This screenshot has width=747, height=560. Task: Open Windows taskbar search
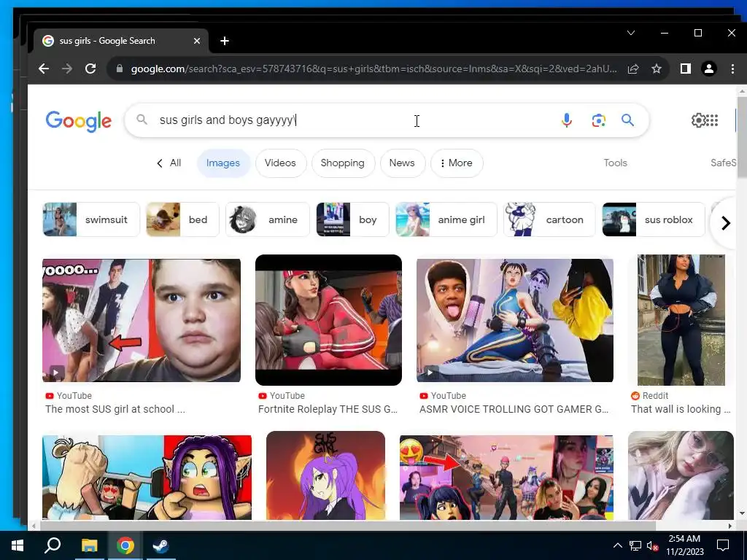pyautogui.click(x=53, y=545)
